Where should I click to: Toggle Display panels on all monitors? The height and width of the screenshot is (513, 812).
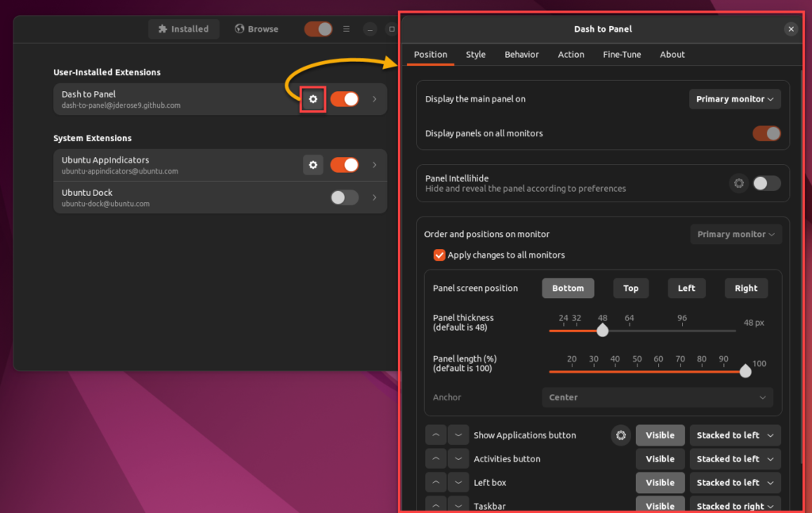coord(766,135)
